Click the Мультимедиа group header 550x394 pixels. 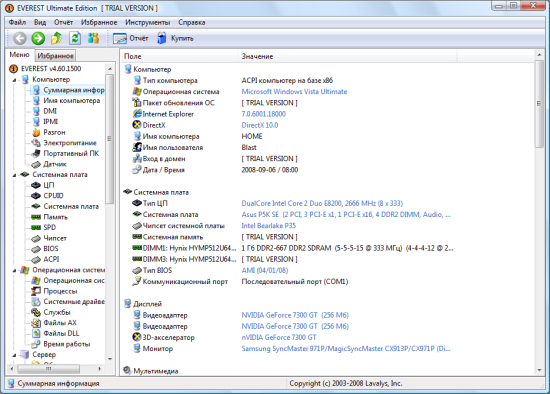tap(151, 371)
